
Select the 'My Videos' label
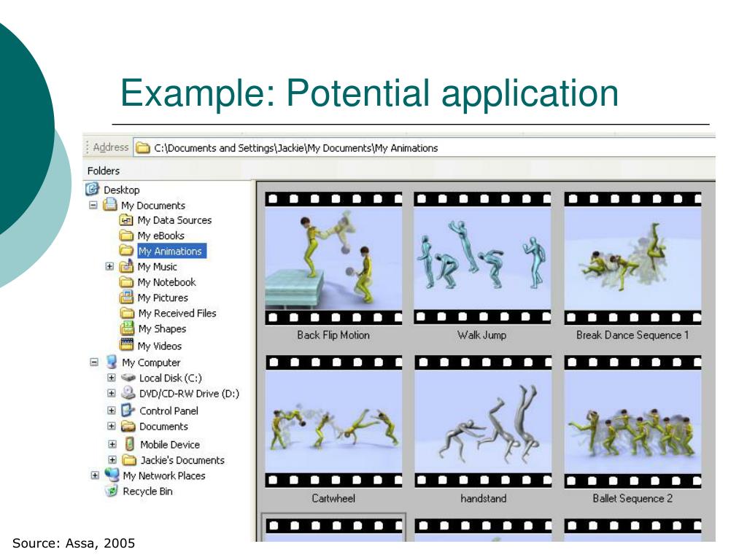[160, 346]
